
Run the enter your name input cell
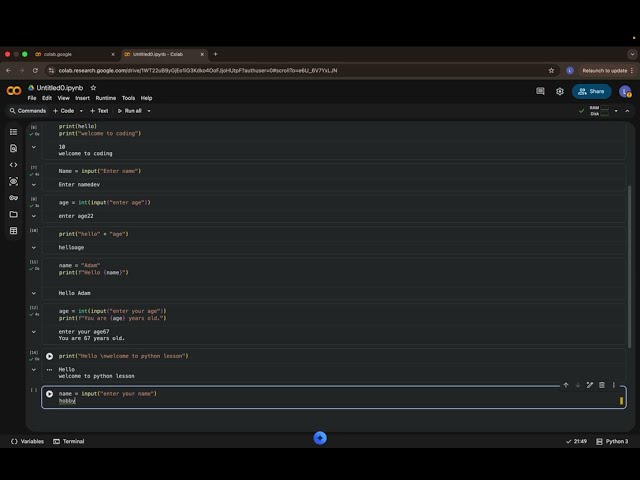(x=49, y=394)
